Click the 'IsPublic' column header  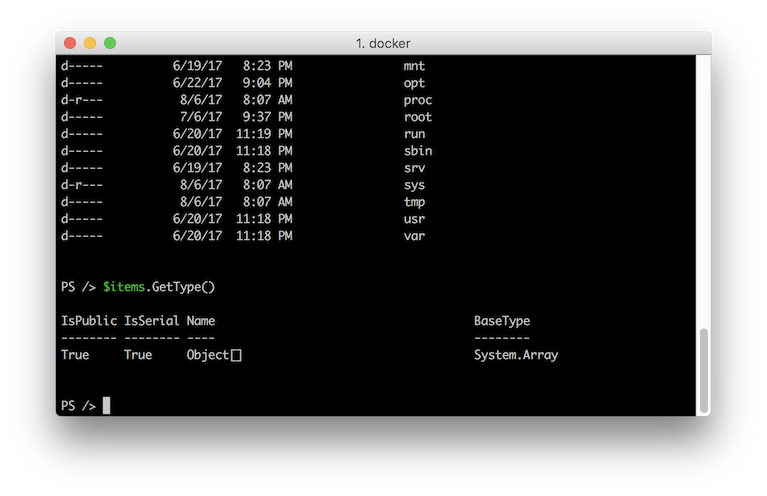pyautogui.click(x=89, y=321)
